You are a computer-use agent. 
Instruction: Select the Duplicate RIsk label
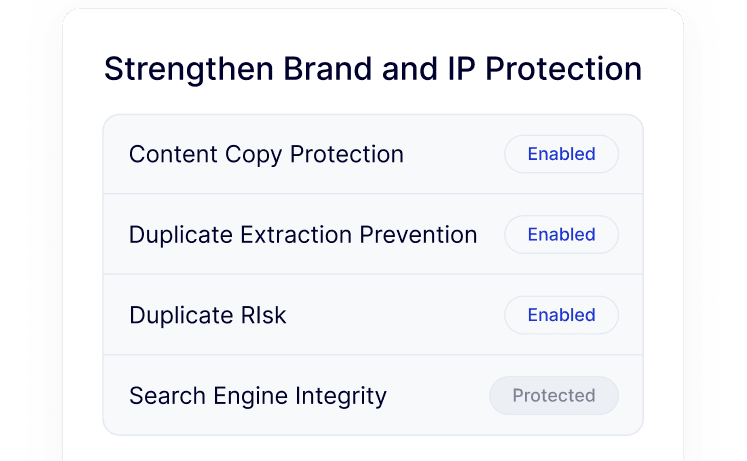[x=208, y=315]
